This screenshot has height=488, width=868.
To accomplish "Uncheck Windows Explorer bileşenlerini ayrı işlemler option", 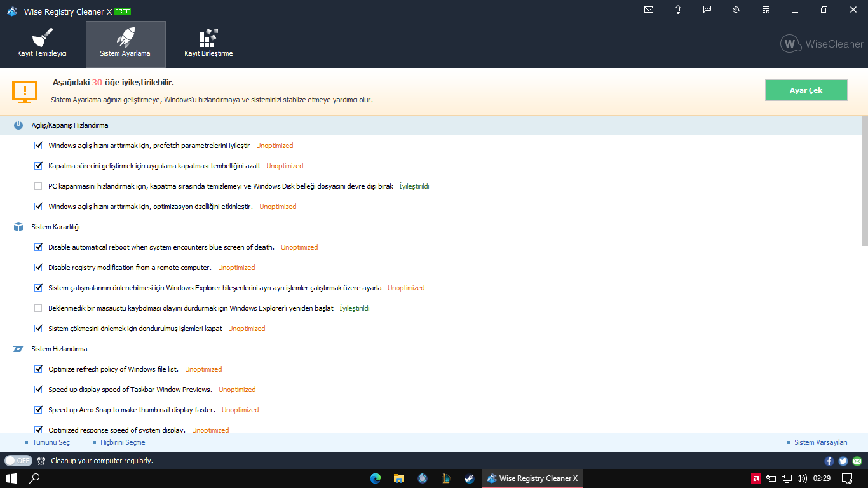I will (38, 288).
